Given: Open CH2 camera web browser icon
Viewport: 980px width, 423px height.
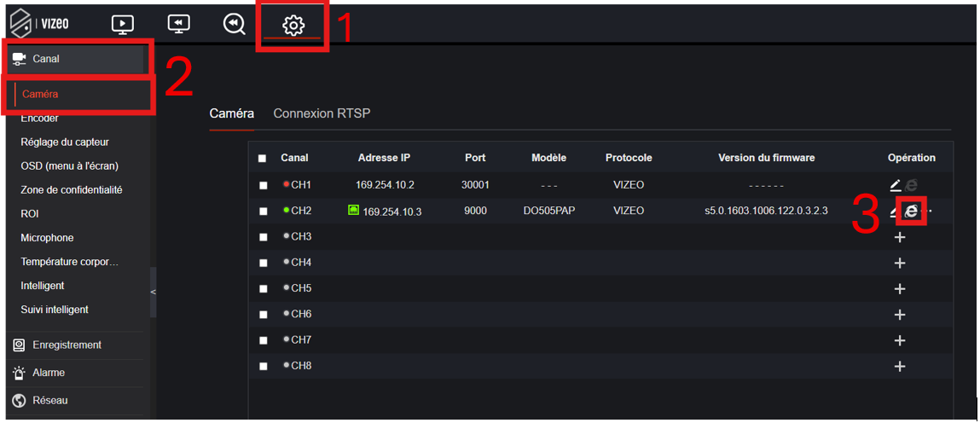Looking at the screenshot, I should click(911, 211).
